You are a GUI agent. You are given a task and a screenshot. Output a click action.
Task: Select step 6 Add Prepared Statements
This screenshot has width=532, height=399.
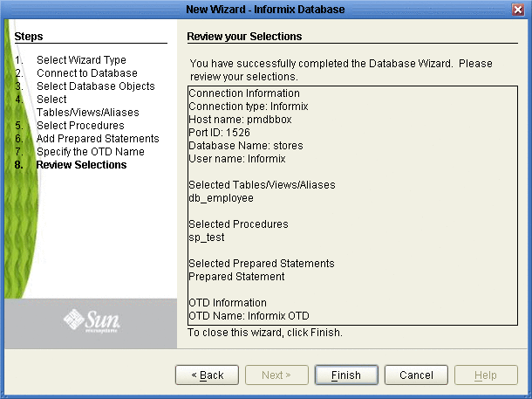[x=87, y=139]
